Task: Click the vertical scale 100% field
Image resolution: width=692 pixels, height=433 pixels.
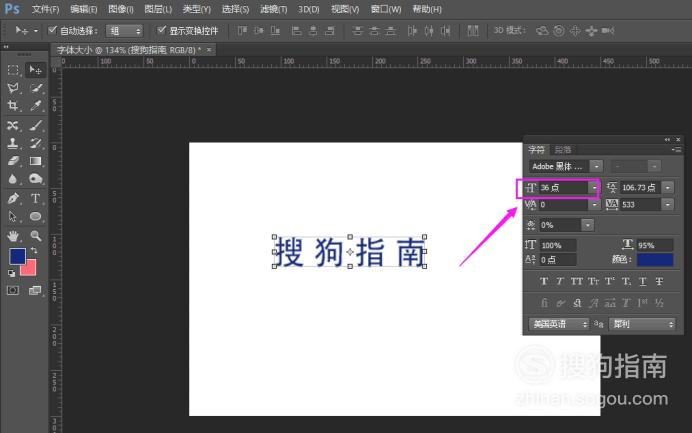Action: tap(558, 245)
